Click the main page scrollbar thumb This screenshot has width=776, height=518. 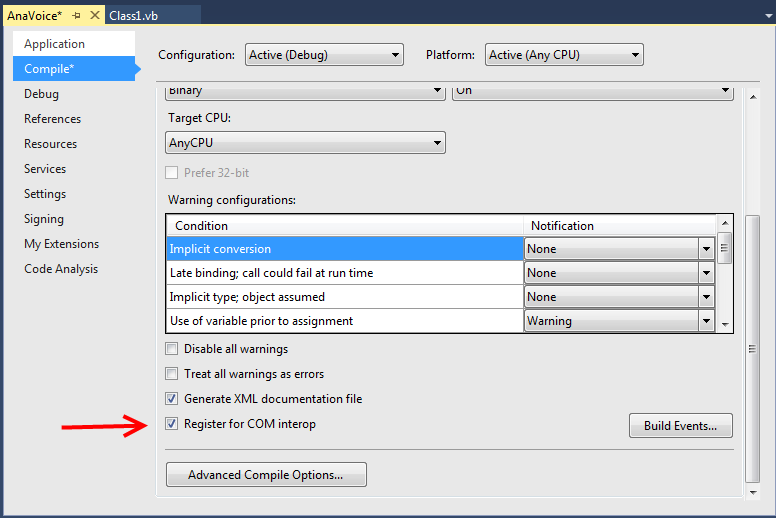[x=752, y=348]
